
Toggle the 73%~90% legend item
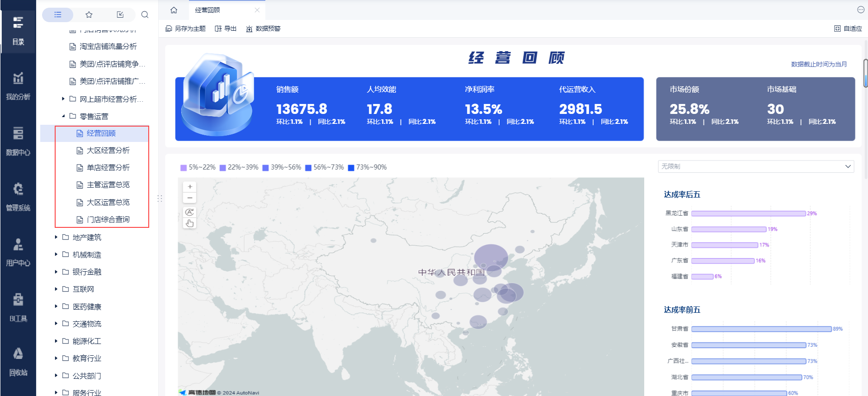click(367, 167)
